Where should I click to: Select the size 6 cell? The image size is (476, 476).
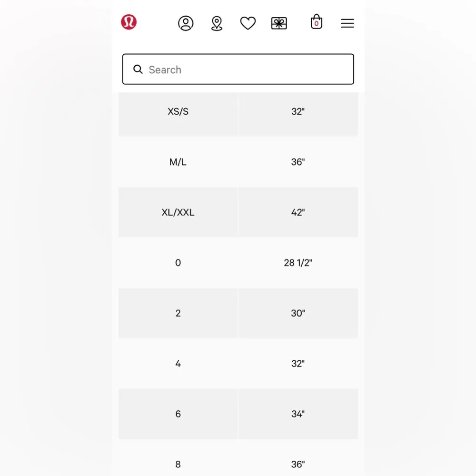[x=178, y=414]
